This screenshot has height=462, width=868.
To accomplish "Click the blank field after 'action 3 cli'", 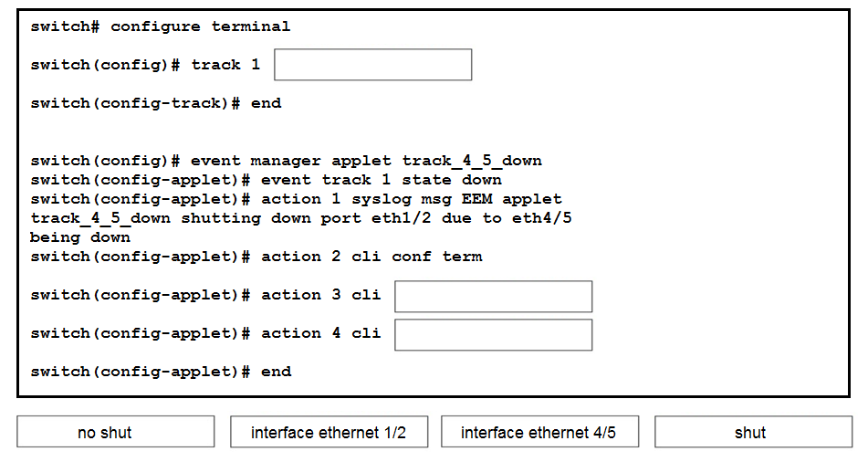I will [x=493, y=297].
